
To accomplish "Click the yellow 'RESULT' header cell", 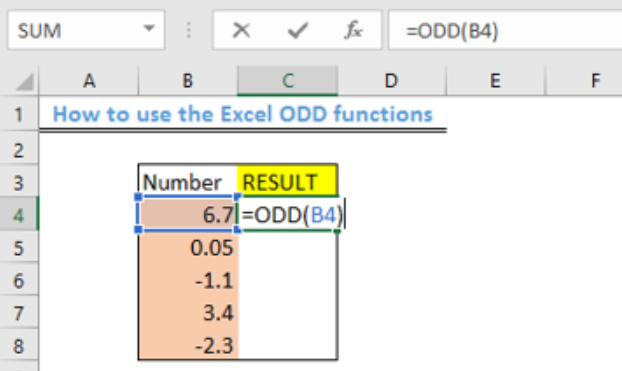I will click(288, 181).
